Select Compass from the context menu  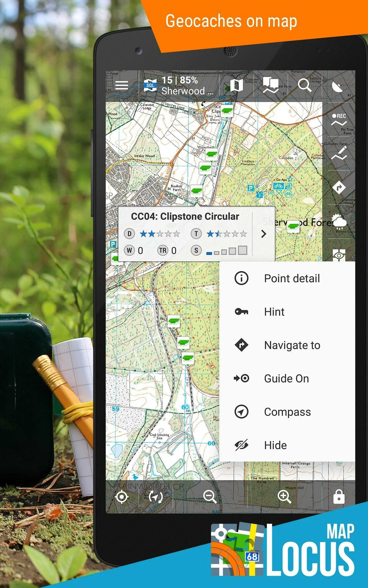click(x=287, y=412)
